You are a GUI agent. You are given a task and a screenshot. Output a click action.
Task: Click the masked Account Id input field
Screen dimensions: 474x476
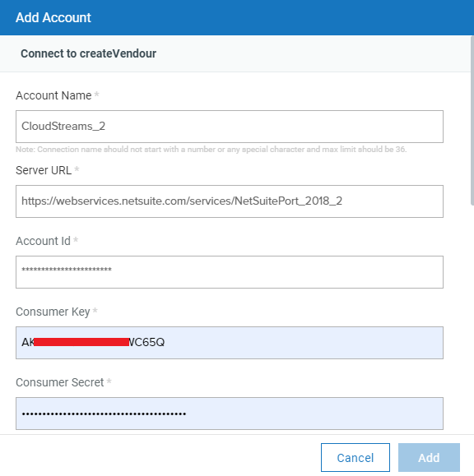point(230,272)
